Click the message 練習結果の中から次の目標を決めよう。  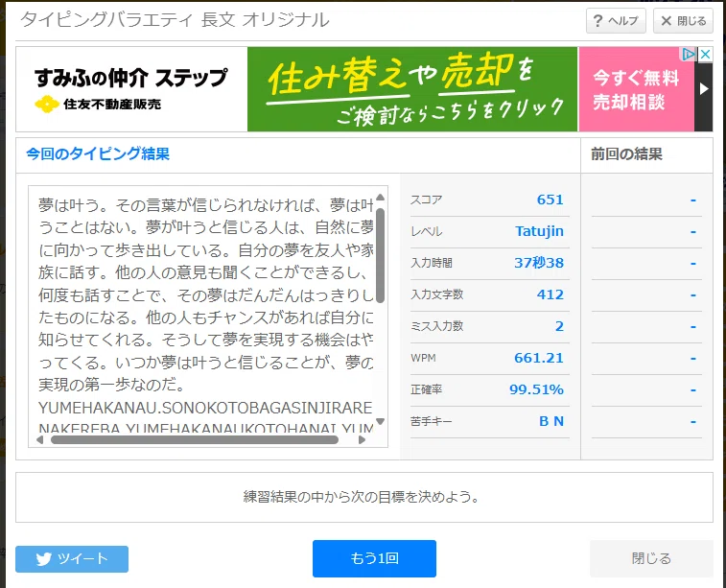pyautogui.click(x=362, y=497)
